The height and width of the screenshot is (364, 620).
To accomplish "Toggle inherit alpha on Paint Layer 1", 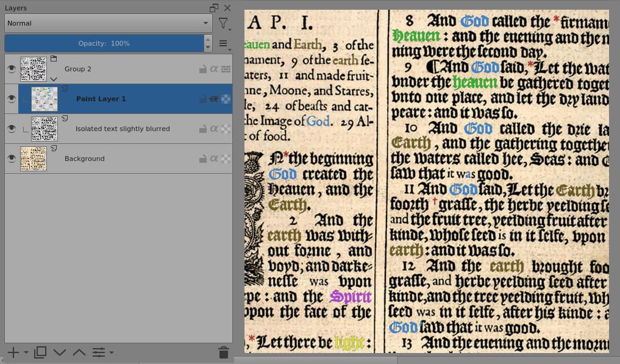I will tap(214, 99).
